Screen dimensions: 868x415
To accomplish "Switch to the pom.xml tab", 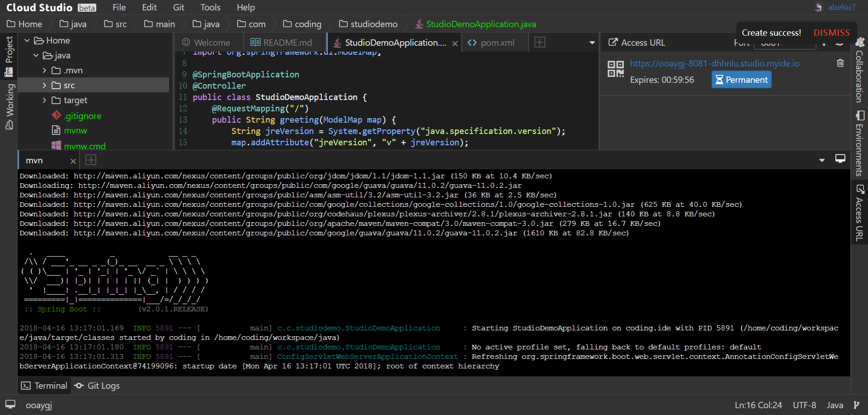I will 491,43.
